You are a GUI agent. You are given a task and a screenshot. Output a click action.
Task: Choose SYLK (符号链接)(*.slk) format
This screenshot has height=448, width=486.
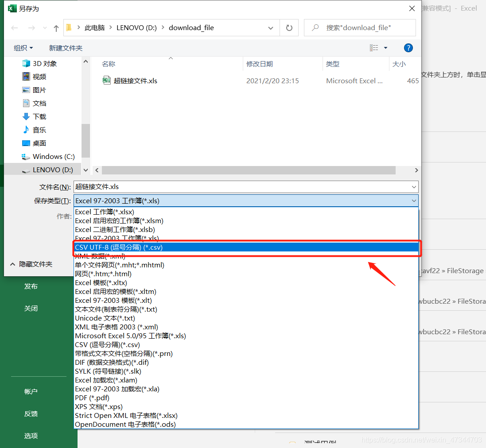[246, 371]
